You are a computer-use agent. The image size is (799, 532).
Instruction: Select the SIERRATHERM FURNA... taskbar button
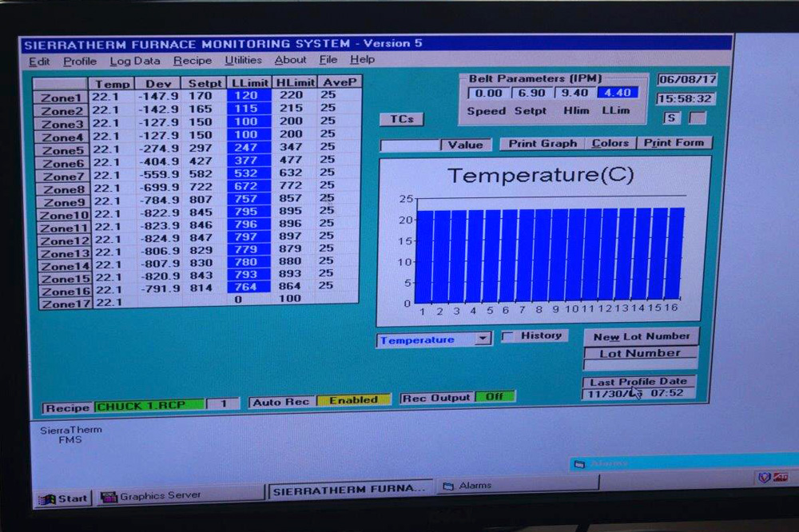tap(350, 490)
